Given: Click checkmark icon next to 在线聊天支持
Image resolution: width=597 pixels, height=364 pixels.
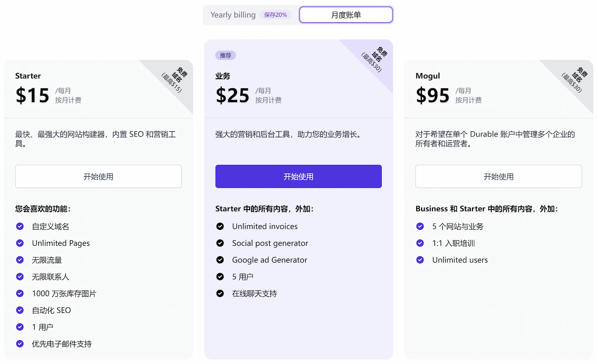Looking at the screenshot, I should (x=220, y=294).
